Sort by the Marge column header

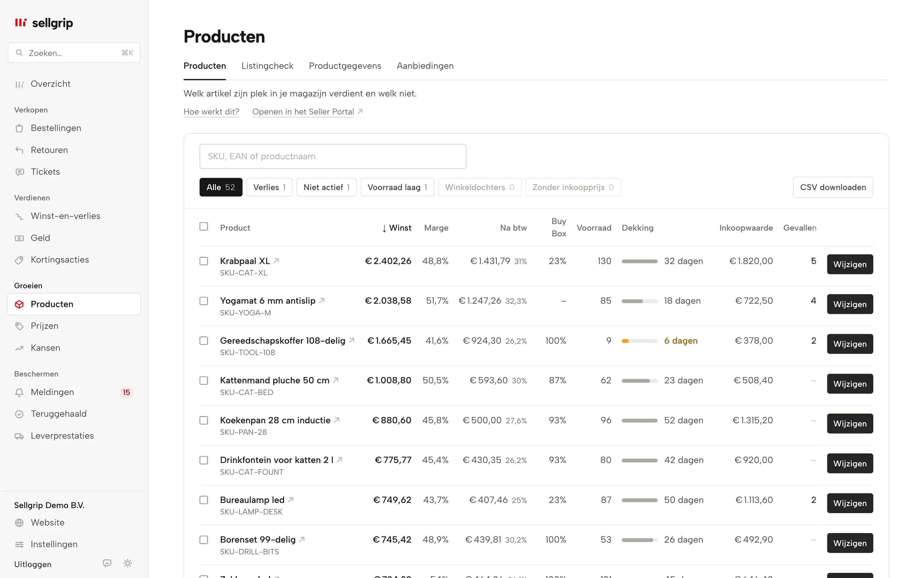point(436,228)
